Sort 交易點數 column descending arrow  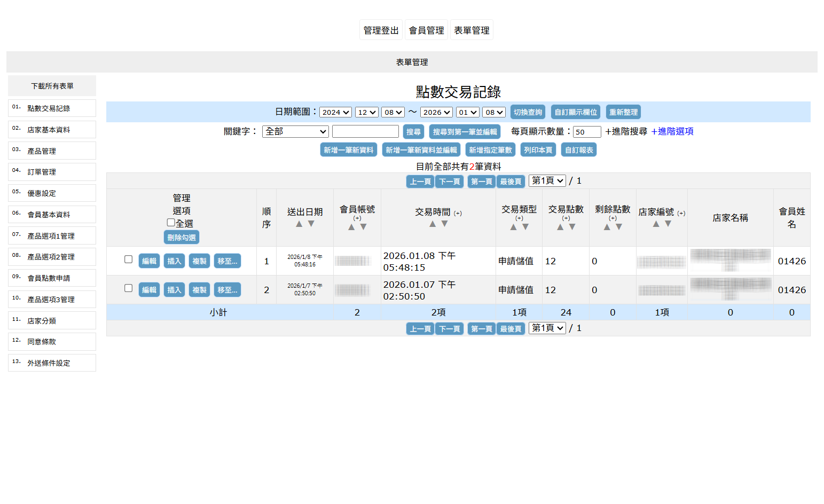click(572, 227)
